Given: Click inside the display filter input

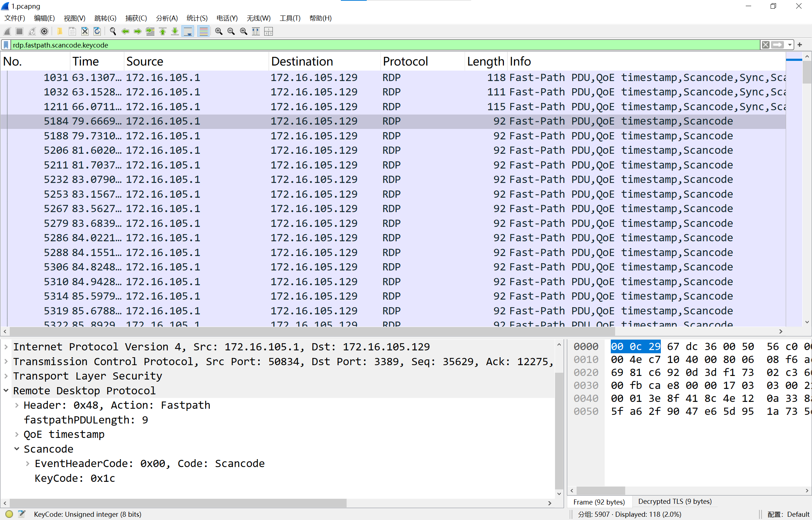Looking at the screenshot, I should pyautogui.click(x=385, y=45).
